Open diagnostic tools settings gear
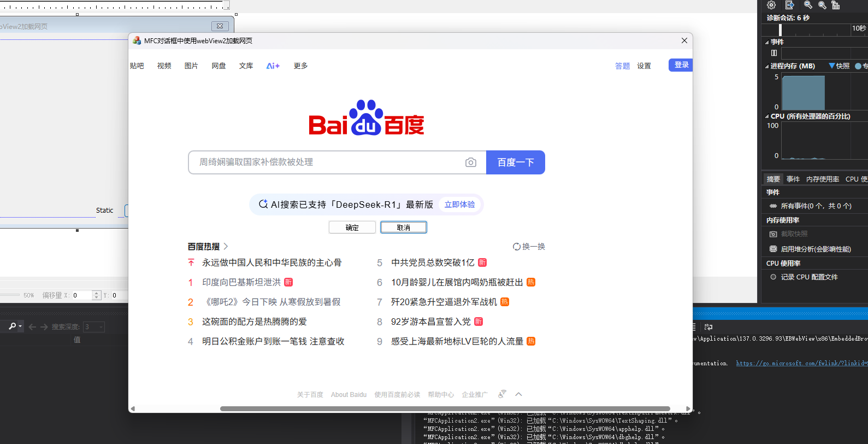868x444 pixels. (771, 5)
